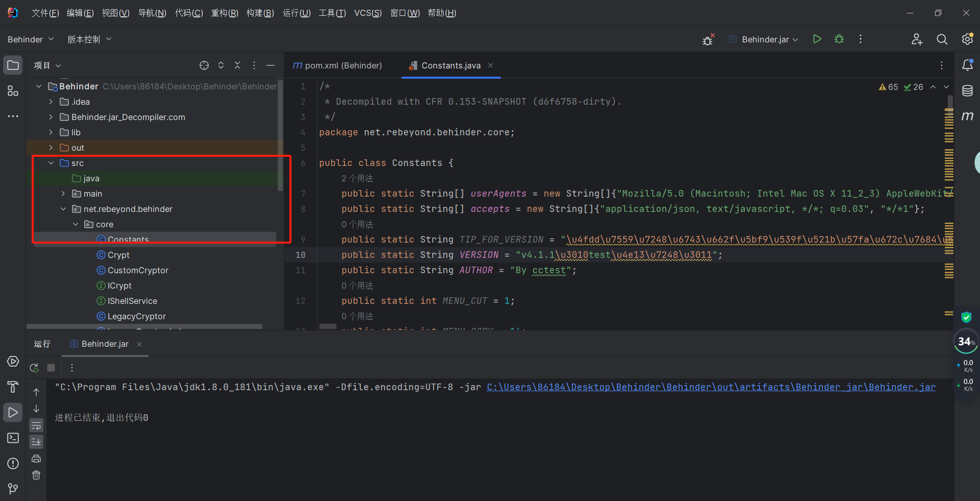The image size is (980, 501).
Task: Click the Debug bug button
Action: point(839,39)
